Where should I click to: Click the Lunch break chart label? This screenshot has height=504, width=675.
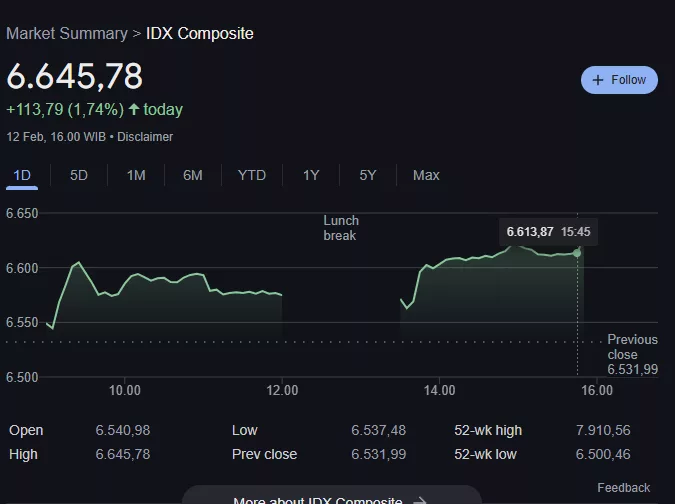pos(341,228)
